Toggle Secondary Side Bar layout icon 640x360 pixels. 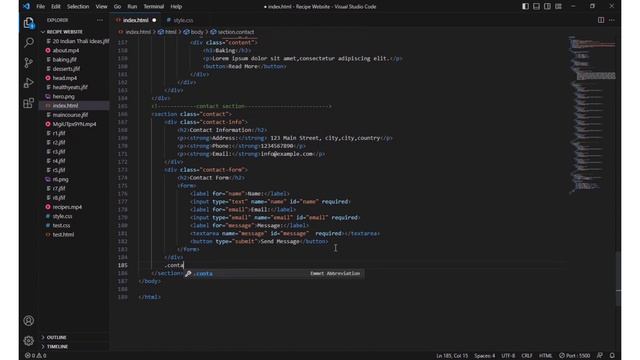click(547, 6)
